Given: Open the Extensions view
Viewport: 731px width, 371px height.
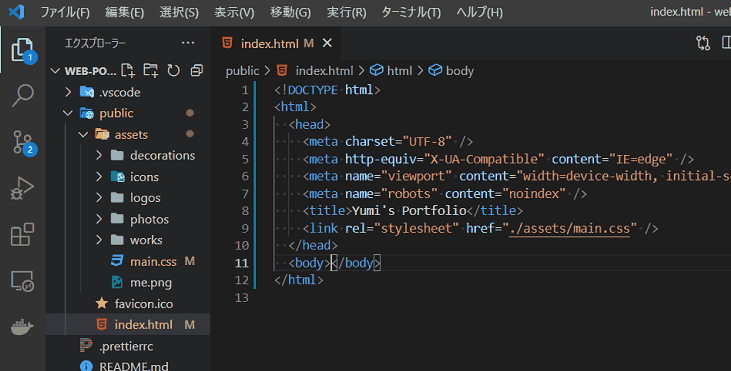Looking at the screenshot, I should pyautogui.click(x=23, y=234).
